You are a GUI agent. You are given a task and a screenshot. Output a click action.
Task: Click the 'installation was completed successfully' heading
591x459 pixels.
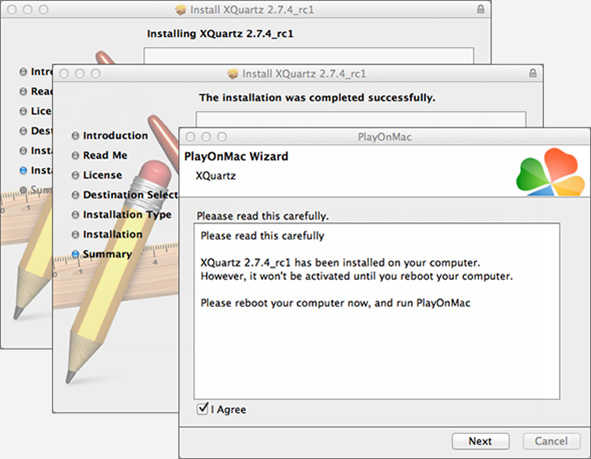pos(317,98)
